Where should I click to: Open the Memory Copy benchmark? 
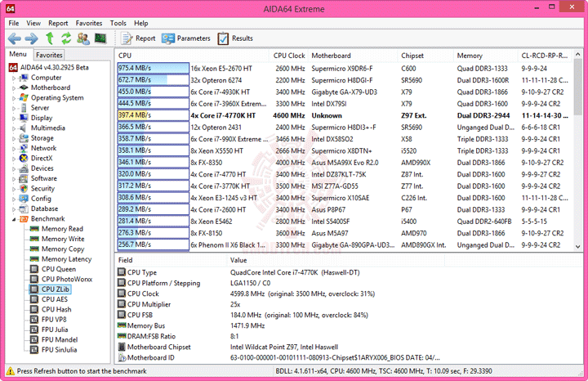pyautogui.click(x=63, y=249)
